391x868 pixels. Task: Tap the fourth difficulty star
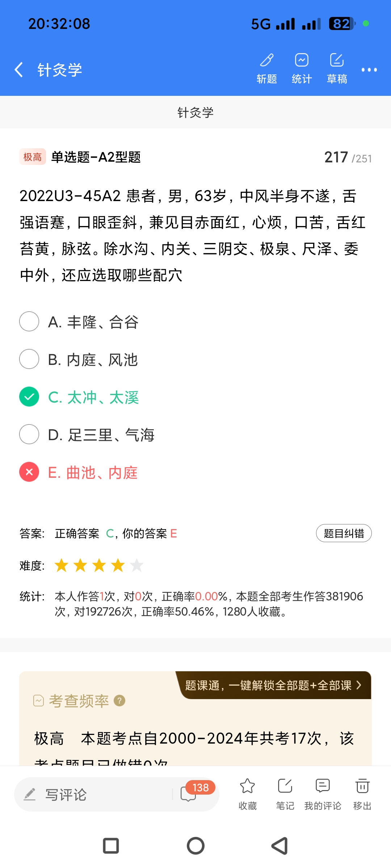pyautogui.click(x=118, y=566)
